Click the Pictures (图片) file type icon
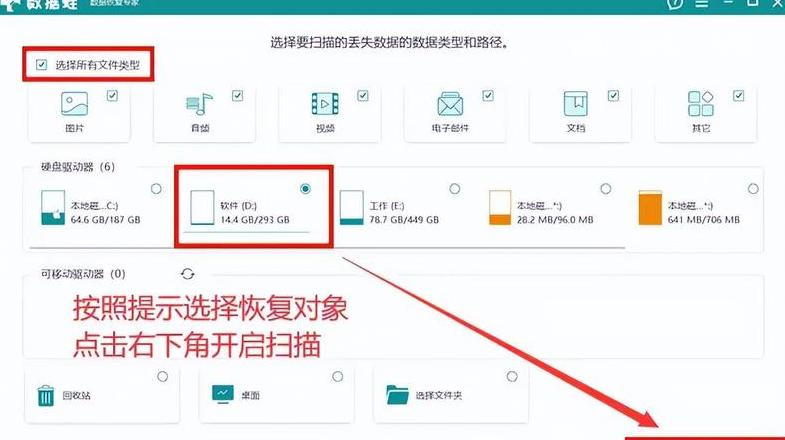The width and height of the screenshot is (785, 440). click(74, 104)
